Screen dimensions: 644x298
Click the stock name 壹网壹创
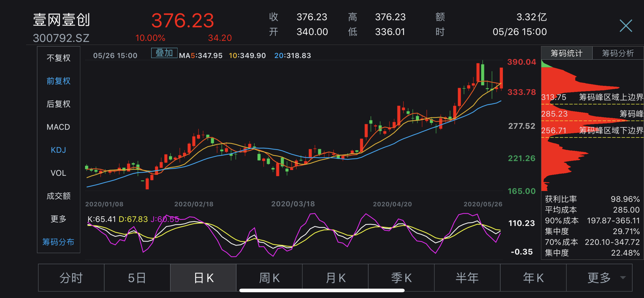pyautogui.click(x=62, y=20)
